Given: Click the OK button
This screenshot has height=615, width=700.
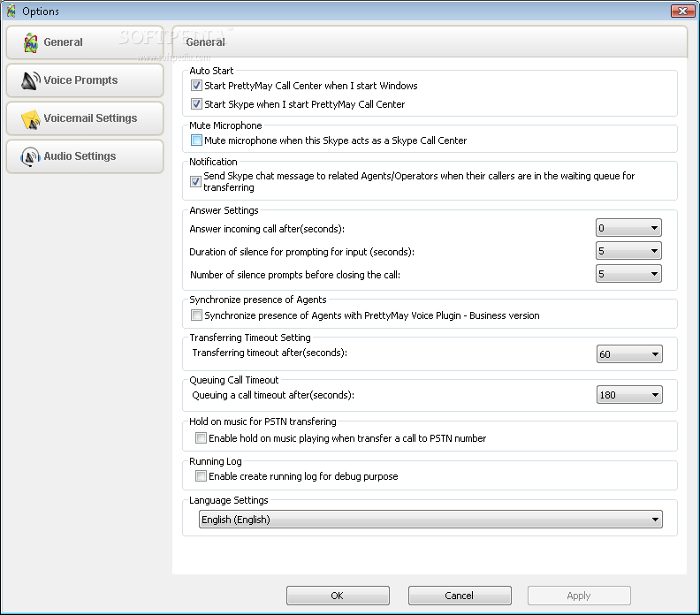Looking at the screenshot, I should 338,596.
